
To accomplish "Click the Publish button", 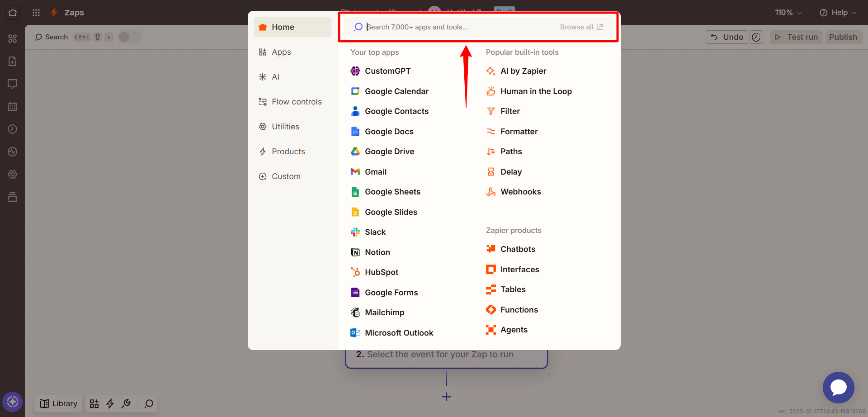I will tap(843, 37).
